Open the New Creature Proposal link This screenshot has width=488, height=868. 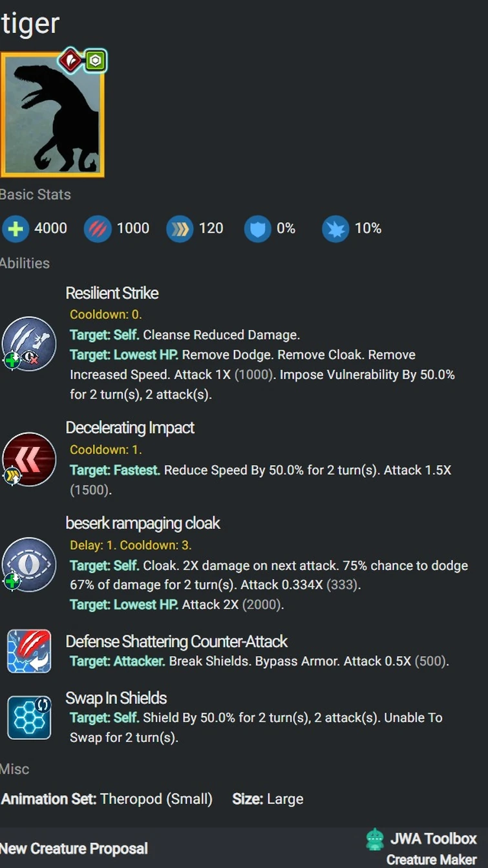[x=74, y=848]
